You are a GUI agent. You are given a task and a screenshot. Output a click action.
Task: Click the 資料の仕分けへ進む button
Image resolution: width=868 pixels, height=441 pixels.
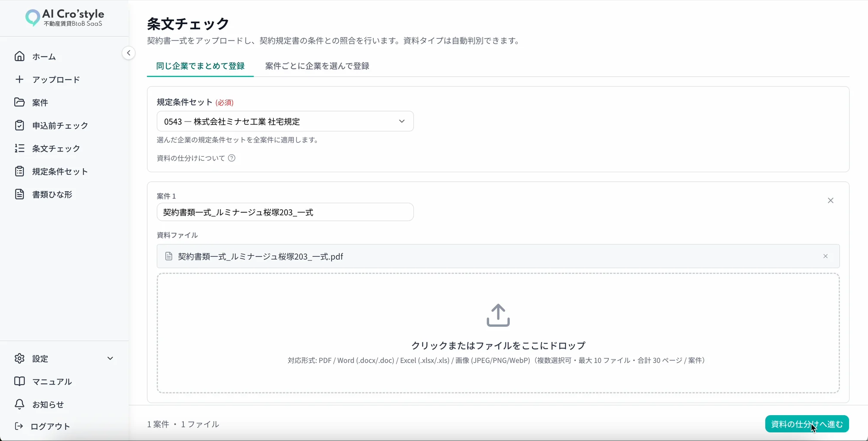coord(807,424)
